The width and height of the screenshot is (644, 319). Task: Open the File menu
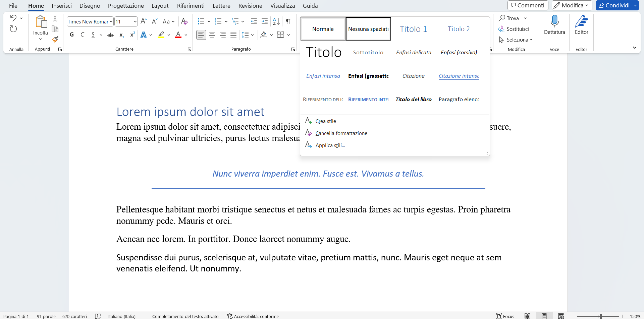[x=13, y=6]
